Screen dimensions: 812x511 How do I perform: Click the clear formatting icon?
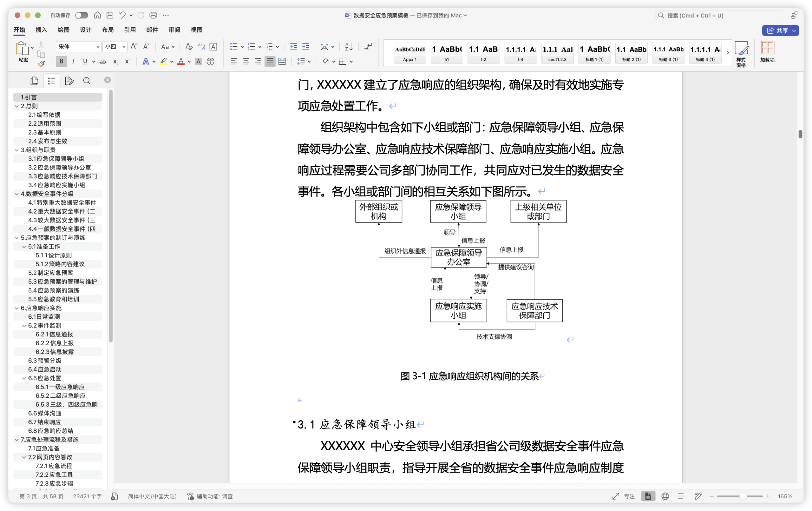pos(189,47)
